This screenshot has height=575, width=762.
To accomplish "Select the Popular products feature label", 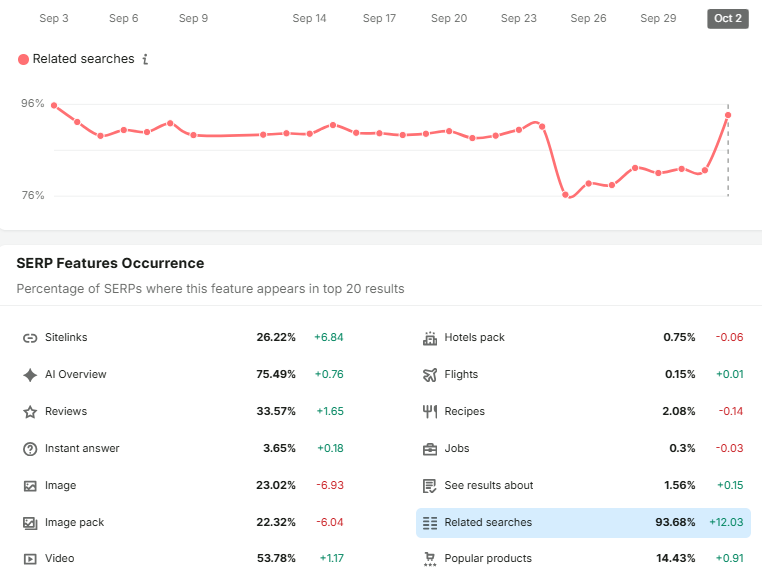I will pos(488,558).
